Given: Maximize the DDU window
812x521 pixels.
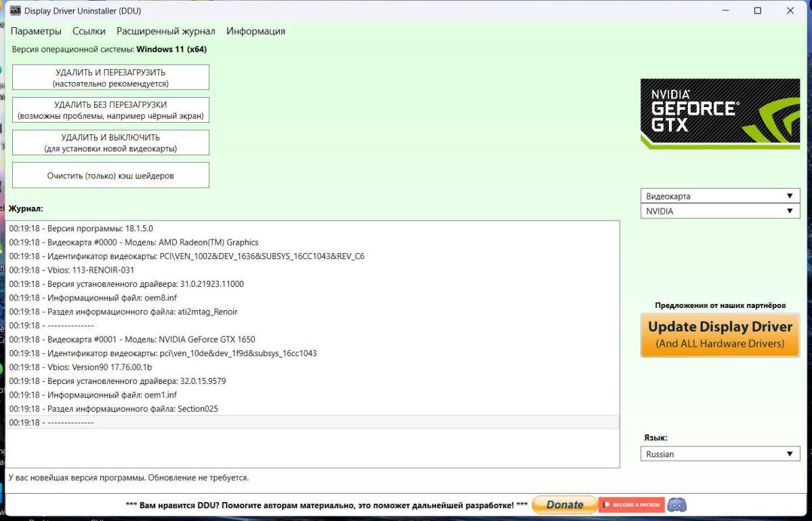Looking at the screenshot, I should (x=757, y=11).
